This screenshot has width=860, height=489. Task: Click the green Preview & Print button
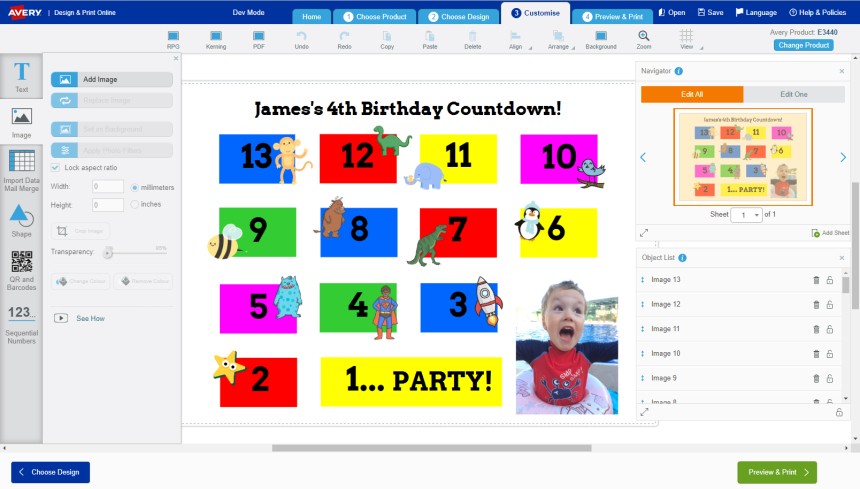click(x=776, y=472)
